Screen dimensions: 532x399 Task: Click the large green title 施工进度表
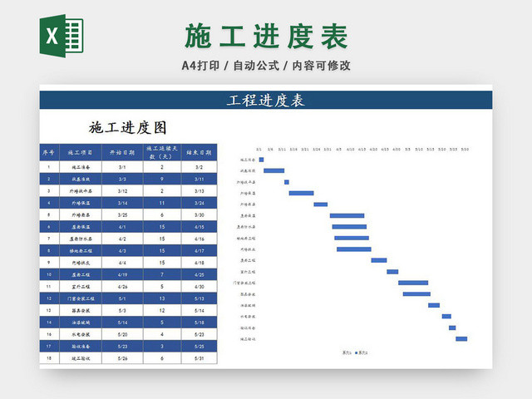[266, 37]
